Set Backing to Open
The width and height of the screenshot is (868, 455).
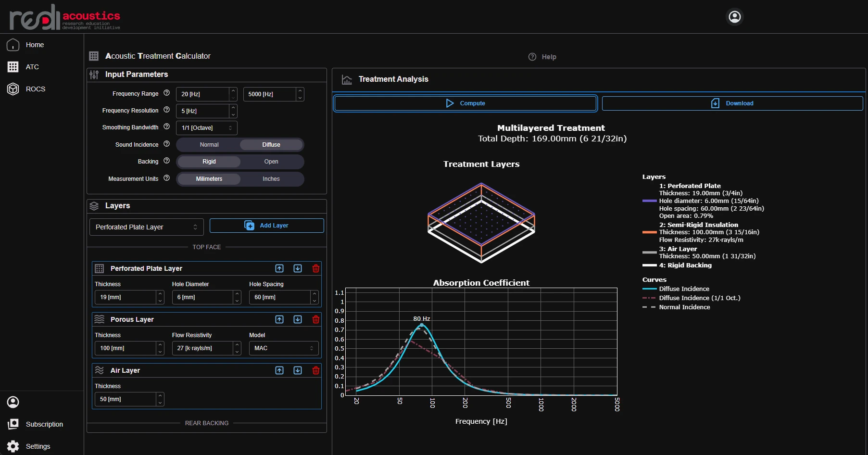click(271, 162)
